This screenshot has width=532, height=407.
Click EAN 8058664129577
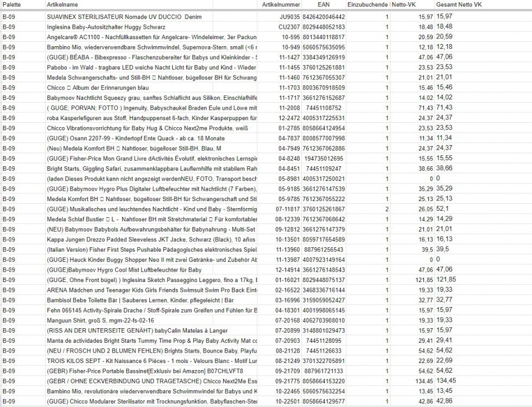pyautogui.click(x=324, y=402)
